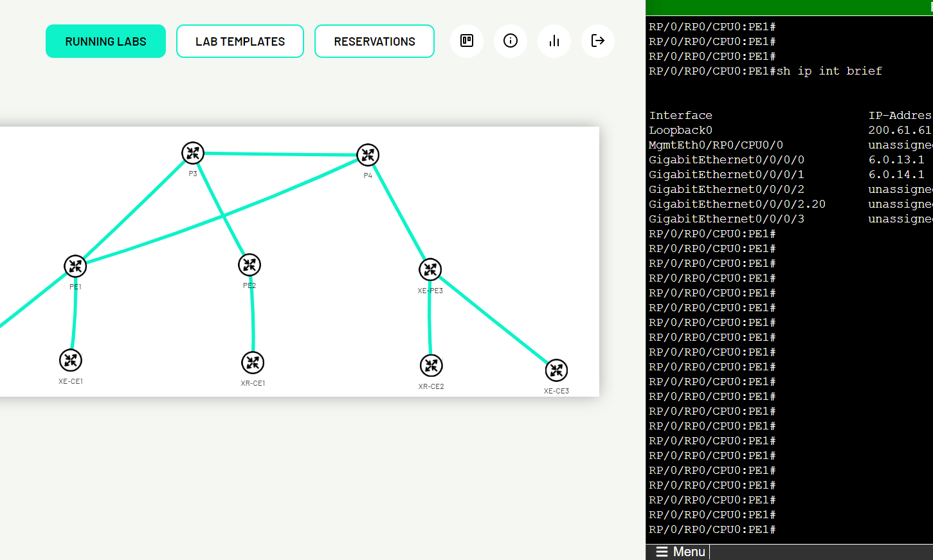933x560 pixels.
Task: Select the PE2 router node
Action: click(x=249, y=265)
